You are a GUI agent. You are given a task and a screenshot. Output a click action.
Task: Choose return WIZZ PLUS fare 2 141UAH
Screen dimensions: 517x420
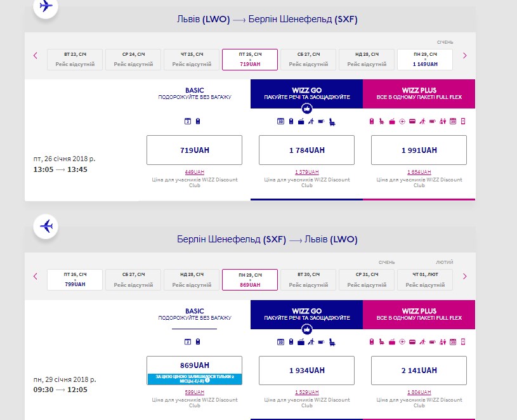tap(419, 371)
